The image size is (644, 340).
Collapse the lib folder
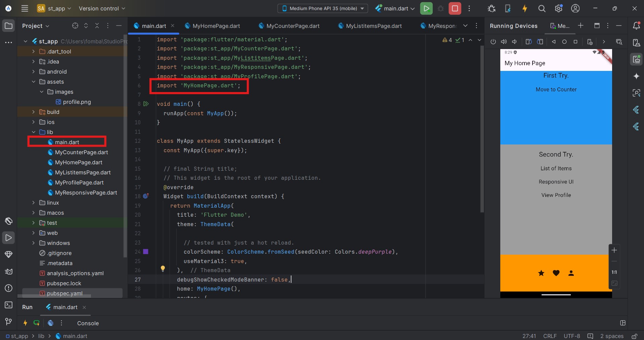[33, 132]
